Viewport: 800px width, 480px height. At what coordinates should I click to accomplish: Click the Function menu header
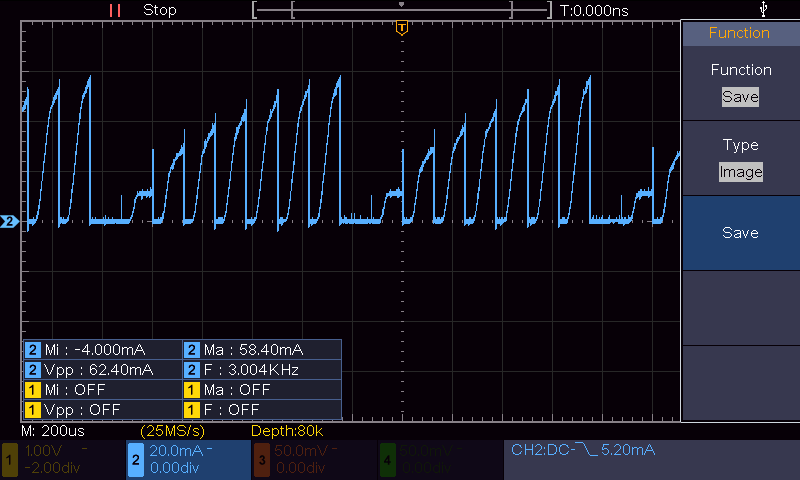(x=741, y=33)
